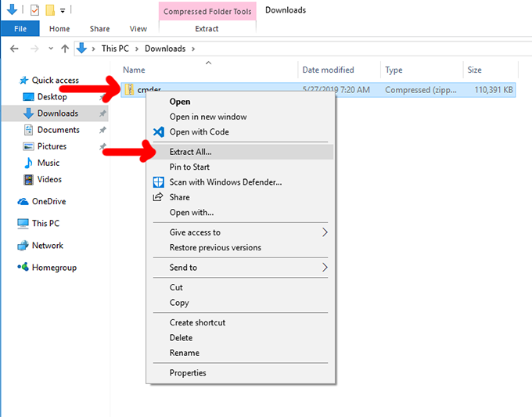Choose Share in the context menu
This screenshot has width=532, height=417.
point(241,197)
